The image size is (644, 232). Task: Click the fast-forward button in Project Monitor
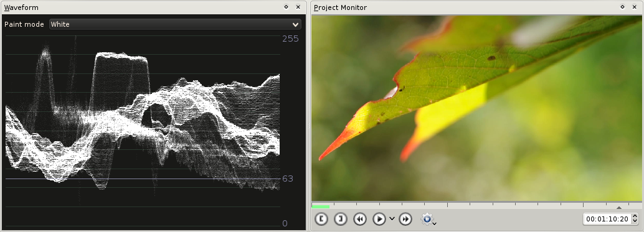[405, 220]
